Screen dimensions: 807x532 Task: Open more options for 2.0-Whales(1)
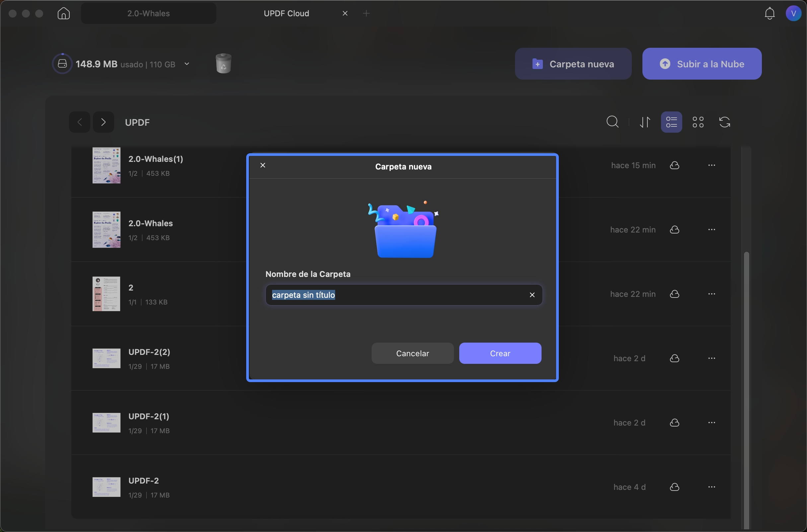click(x=712, y=165)
